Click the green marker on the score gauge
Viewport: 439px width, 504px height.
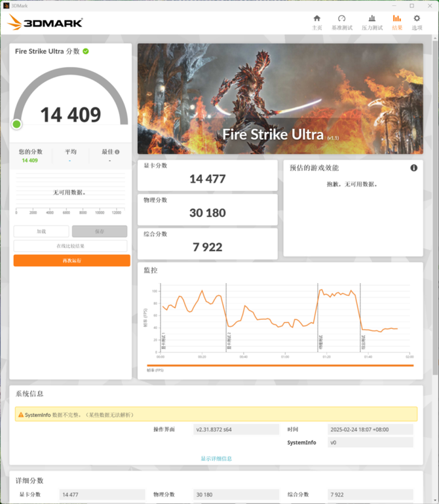tap(17, 125)
